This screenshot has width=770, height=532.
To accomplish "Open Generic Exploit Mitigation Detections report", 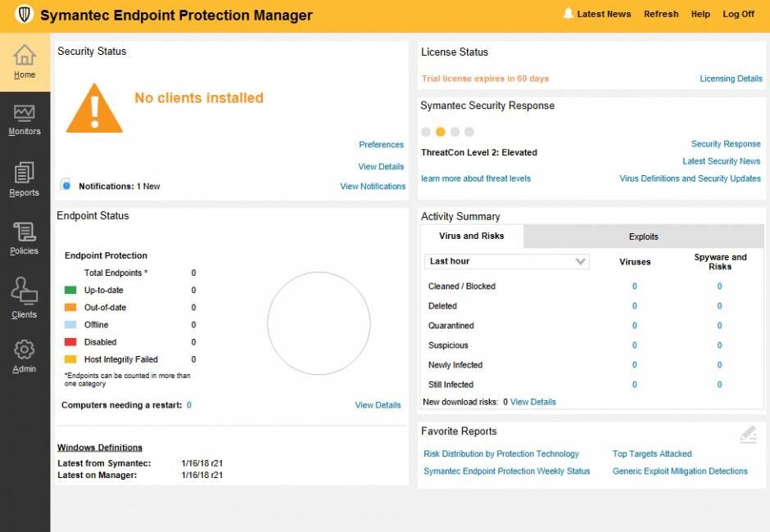I will (x=680, y=471).
